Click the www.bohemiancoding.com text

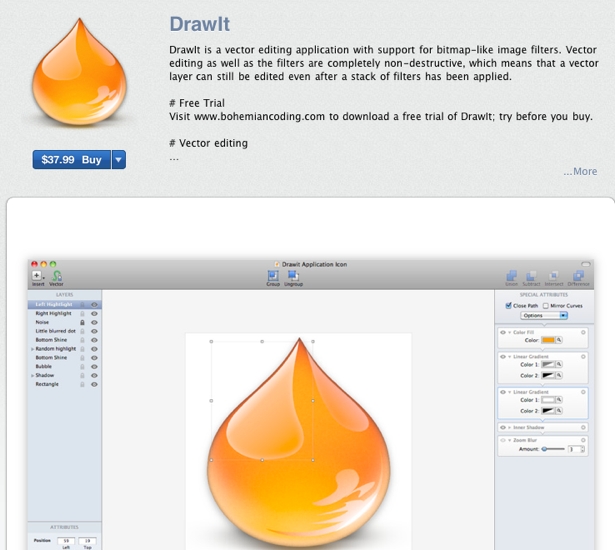[260, 117]
